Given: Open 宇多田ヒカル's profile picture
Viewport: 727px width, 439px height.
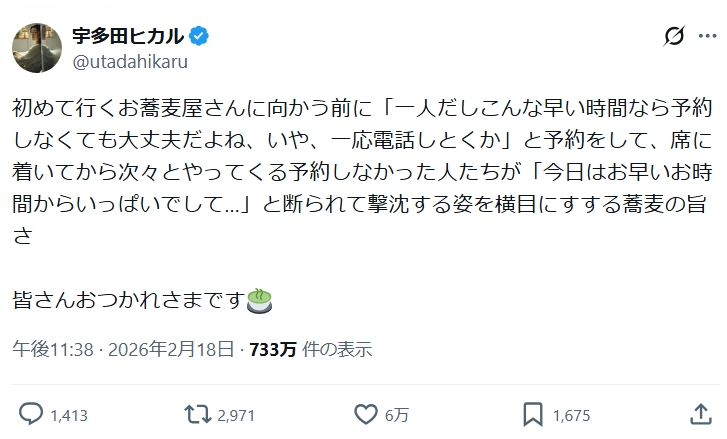Looking at the screenshot, I should (x=36, y=46).
